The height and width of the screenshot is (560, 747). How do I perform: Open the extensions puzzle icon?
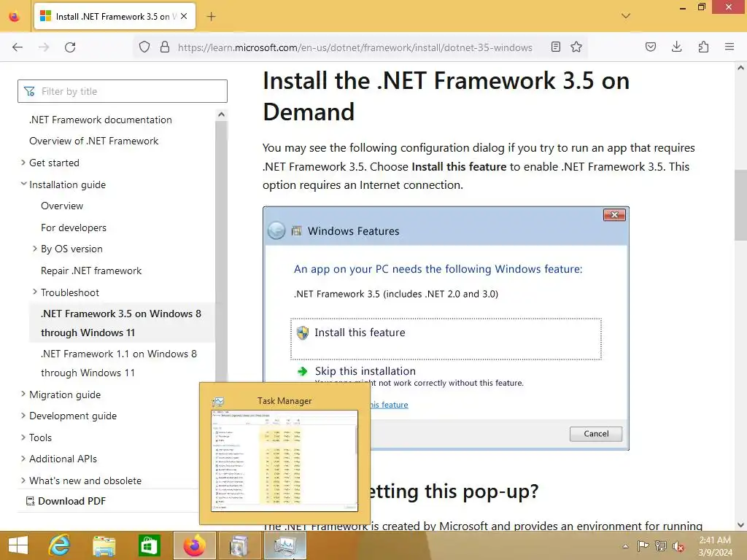(704, 47)
